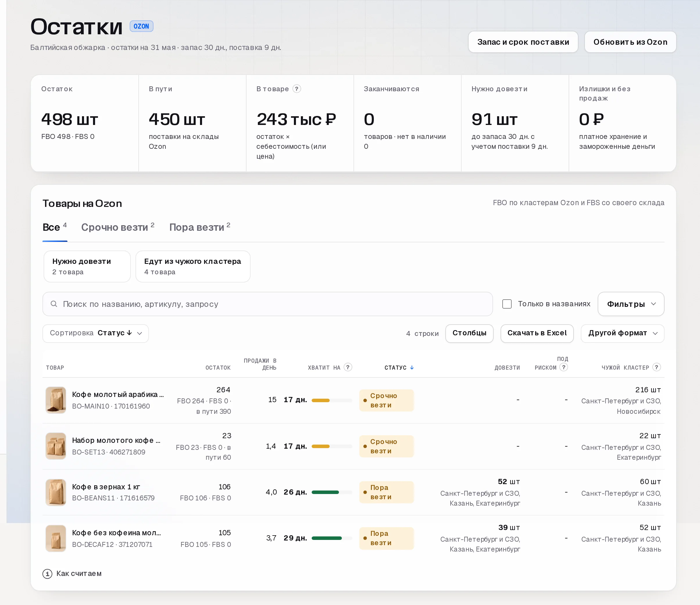This screenshot has width=700, height=605.
Task: Click the 52 шт довезти value
Action: tap(509, 482)
